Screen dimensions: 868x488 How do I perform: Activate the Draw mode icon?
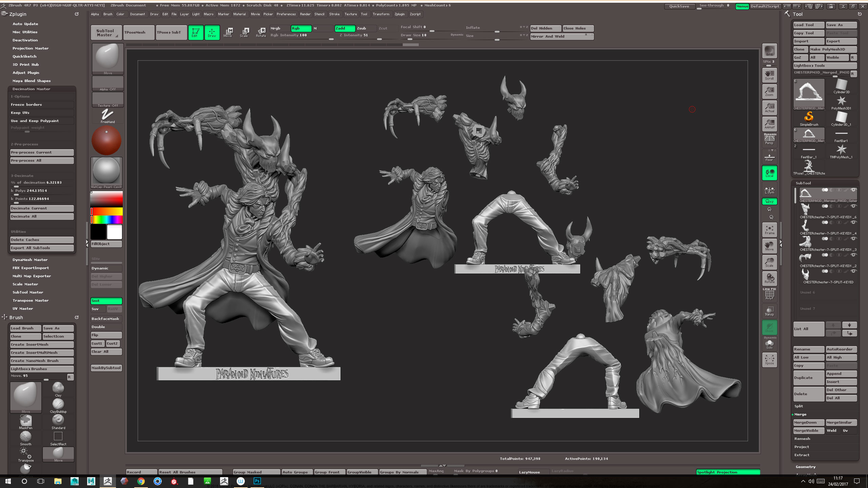coord(212,32)
